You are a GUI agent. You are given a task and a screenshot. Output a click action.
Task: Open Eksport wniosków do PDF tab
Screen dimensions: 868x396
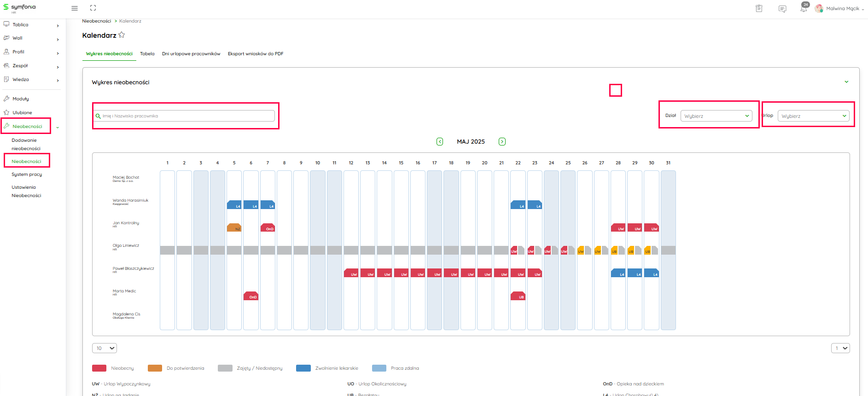coord(256,54)
